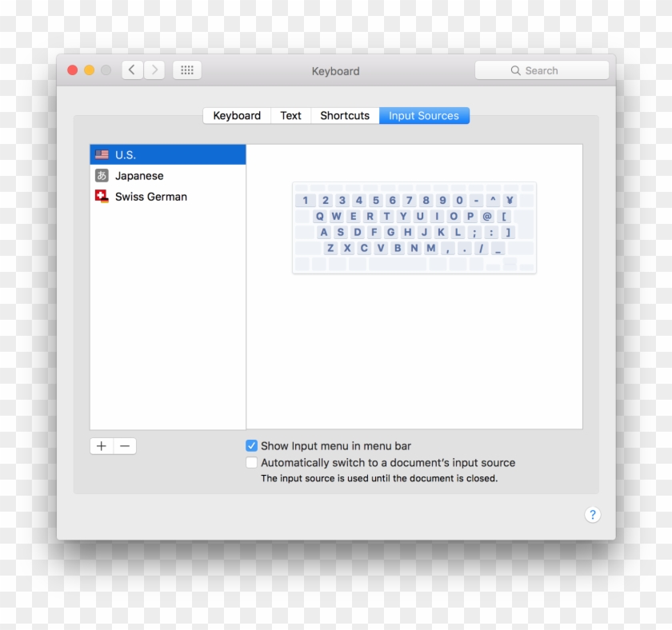
Task: Open help via the question mark icon
Action: tap(592, 514)
